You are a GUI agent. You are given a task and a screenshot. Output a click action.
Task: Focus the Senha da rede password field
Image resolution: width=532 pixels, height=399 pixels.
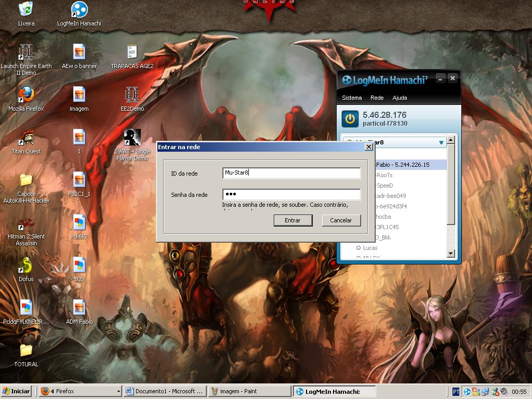pos(291,194)
